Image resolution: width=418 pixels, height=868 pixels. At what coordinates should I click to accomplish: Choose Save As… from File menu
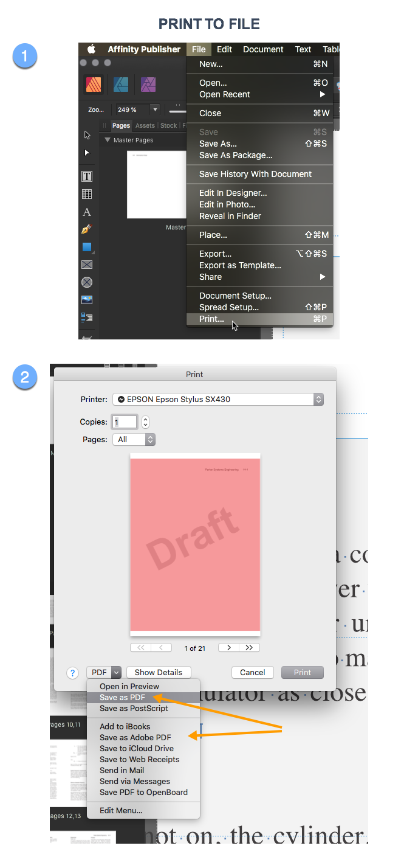260,144
